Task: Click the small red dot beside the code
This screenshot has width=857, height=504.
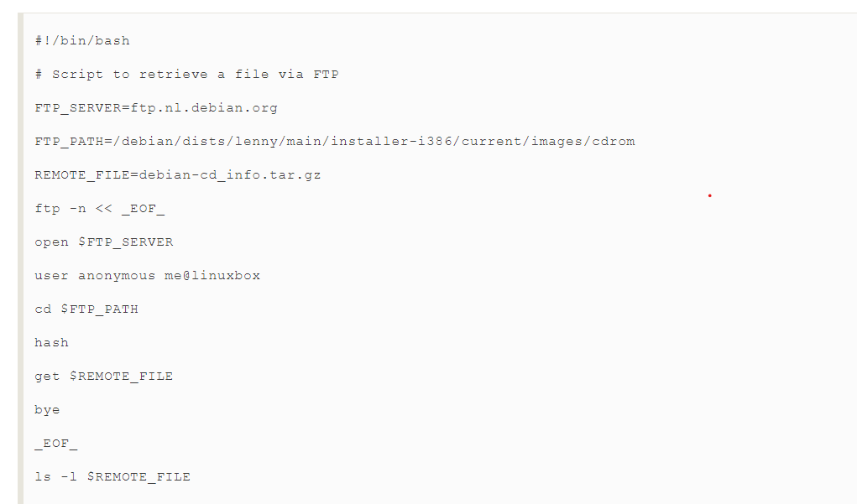Action: coord(709,195)
